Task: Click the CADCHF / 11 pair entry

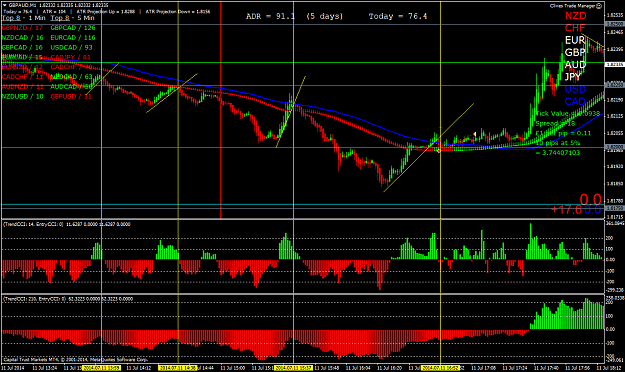Action: coord(22,77)
